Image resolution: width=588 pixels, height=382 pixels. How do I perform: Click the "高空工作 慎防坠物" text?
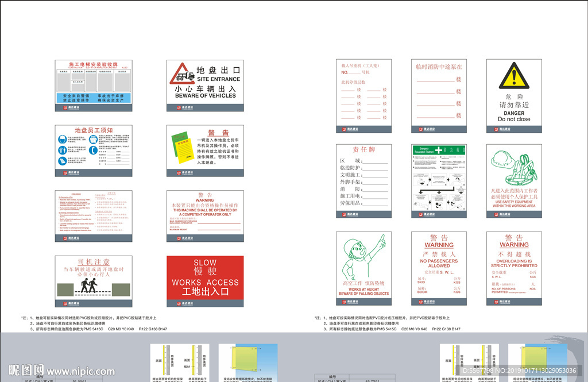coord(363,283)
